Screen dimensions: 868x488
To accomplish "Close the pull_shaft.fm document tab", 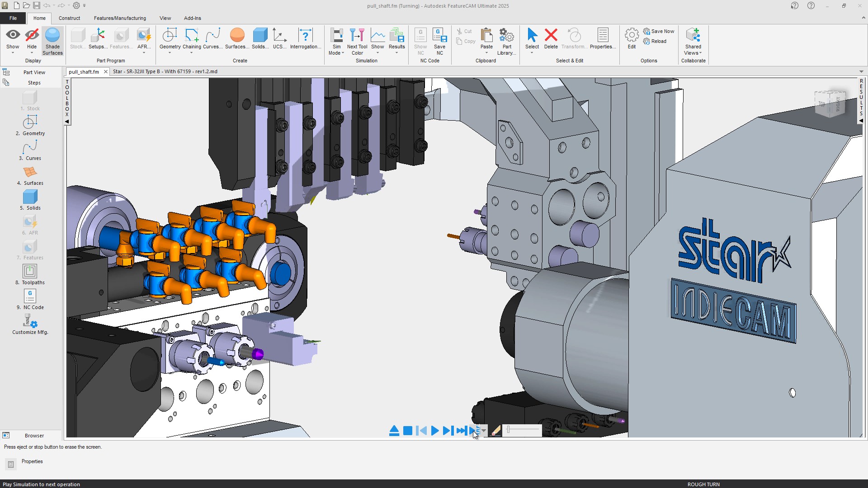I will click(x=105, y=71).
